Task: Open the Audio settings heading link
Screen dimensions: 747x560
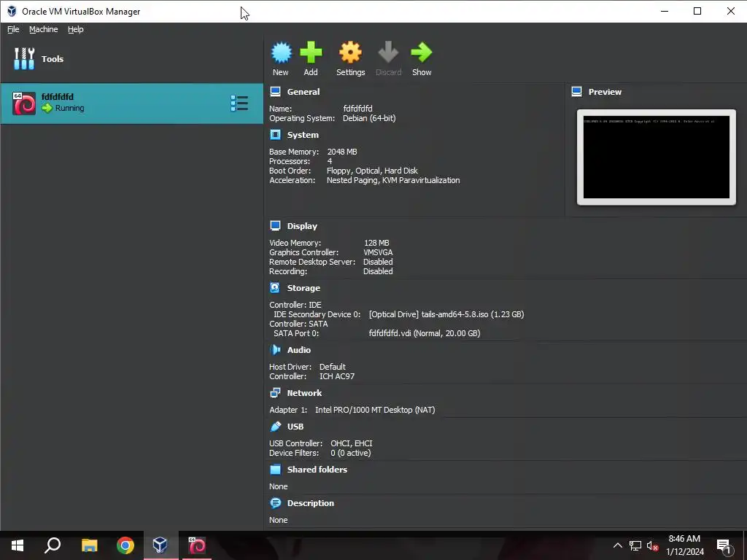Action: (298, 350)
